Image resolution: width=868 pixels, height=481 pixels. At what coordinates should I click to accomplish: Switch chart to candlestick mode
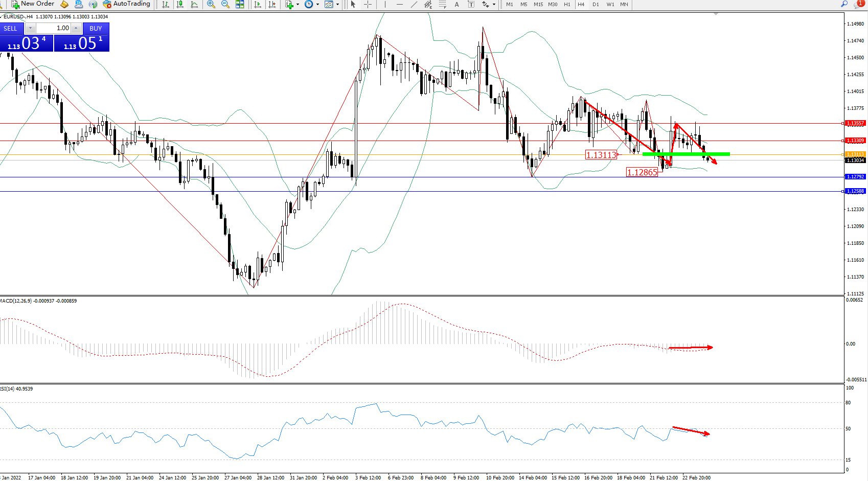[x=180, y=5]
